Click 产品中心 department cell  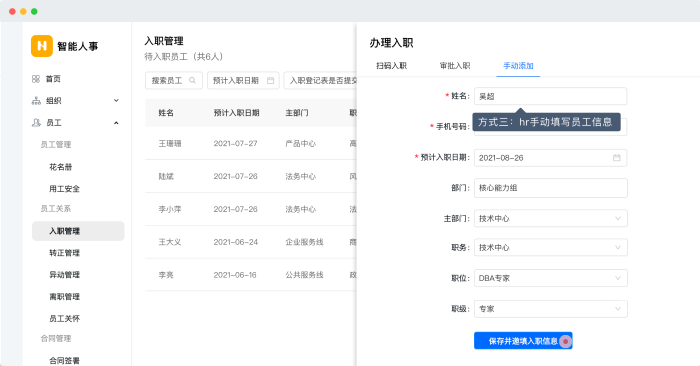(300, 144)
